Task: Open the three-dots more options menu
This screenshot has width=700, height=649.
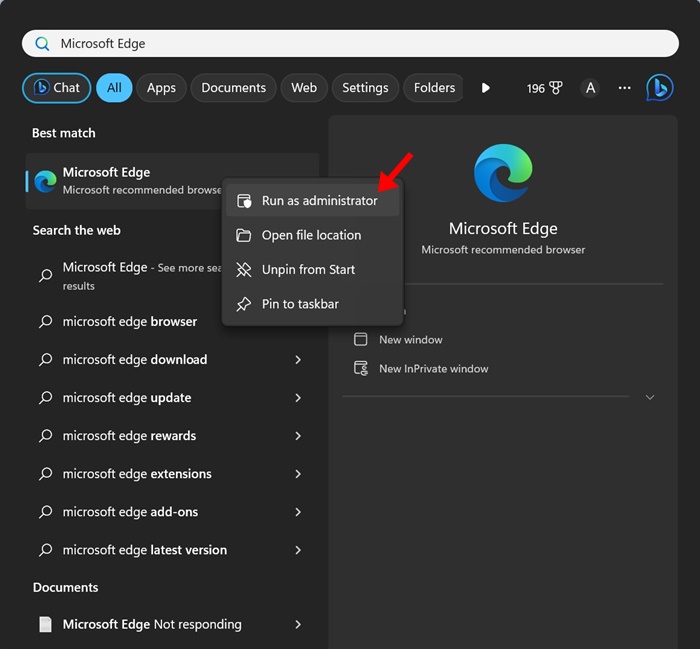Action: pyautogui.click(x=624, y=88)
